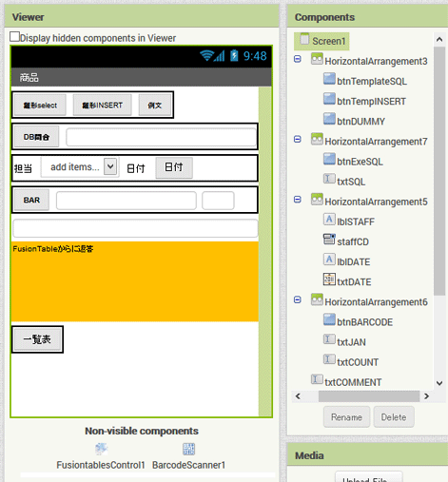Click the btnExeSQL button icon

point(329,160)
